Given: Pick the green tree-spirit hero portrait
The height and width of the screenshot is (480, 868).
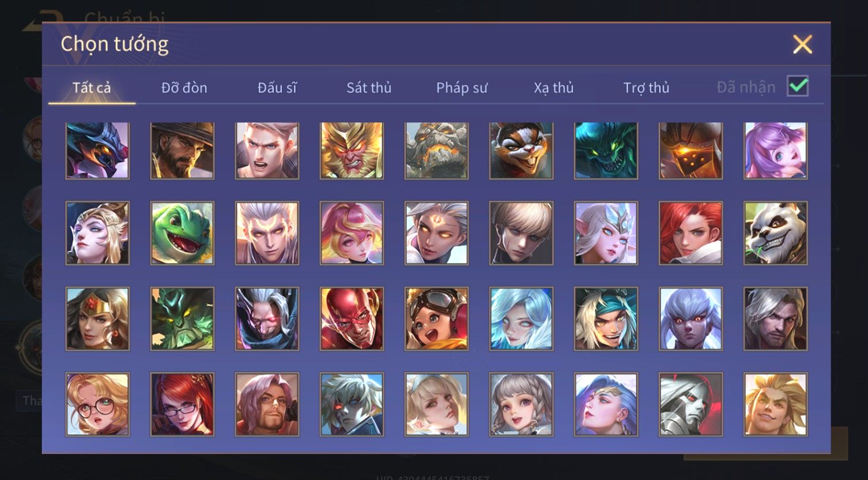Looking at the screenshot, I should [182, 318].
